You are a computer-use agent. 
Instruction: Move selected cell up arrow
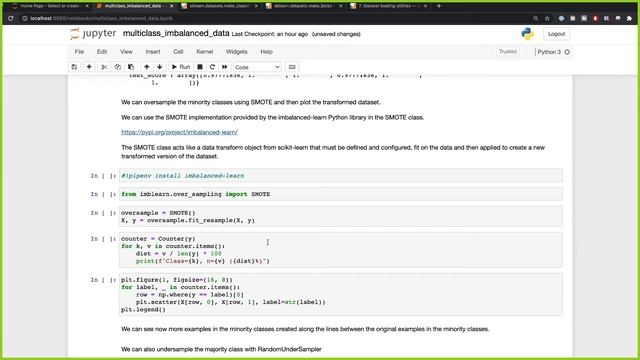click(x=147, y=67)
